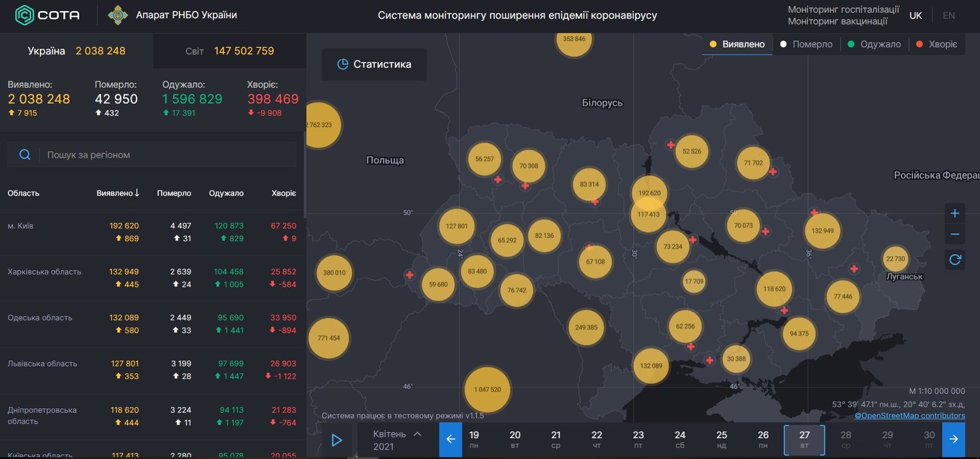Open the COTA logo home link
Image resolution: width=980 pixels, height=459 pixels.
(x=47, y=15)
